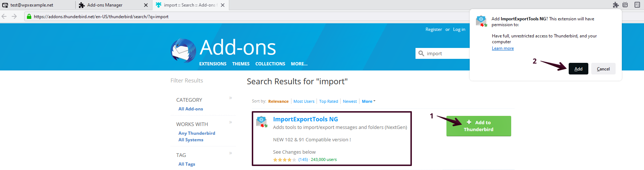This screenshot has height=170, width=644.
Task: Close the Add-ons Manager tab
Action: pos(146,5)
